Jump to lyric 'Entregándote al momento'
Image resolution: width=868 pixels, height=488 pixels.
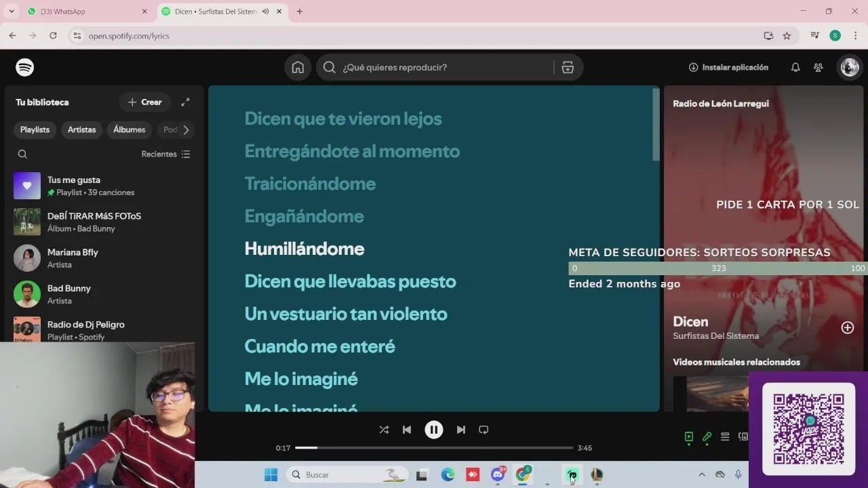352,151
